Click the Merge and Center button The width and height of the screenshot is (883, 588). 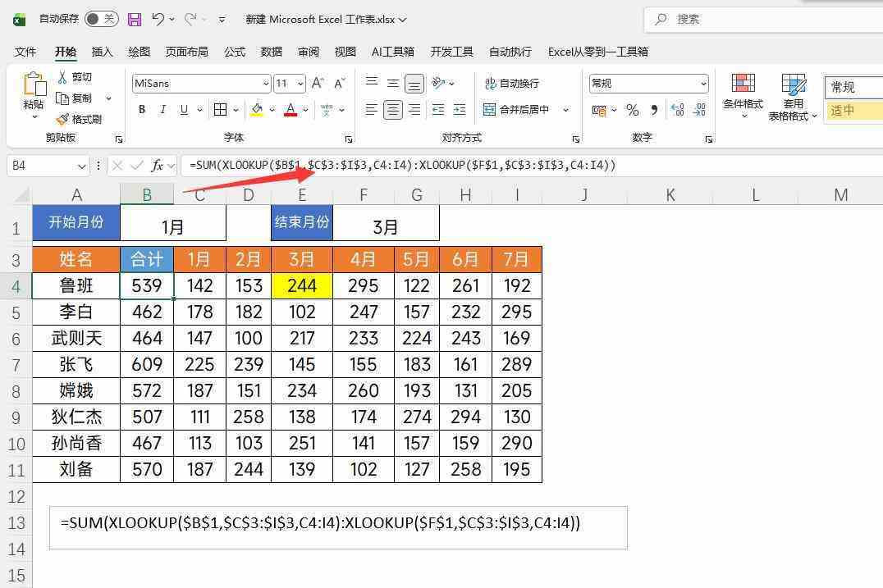(x=517, y=110)
